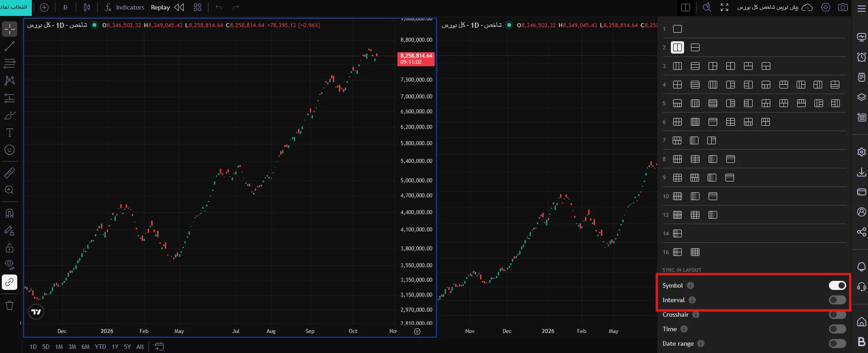Take a chart snapshot with camera icon
868x353 pixels.
[843, 7]
